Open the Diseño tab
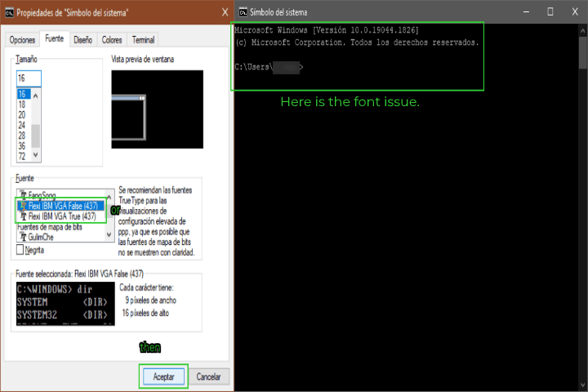Viewport: 588px width, 392px height. [82, 40]
